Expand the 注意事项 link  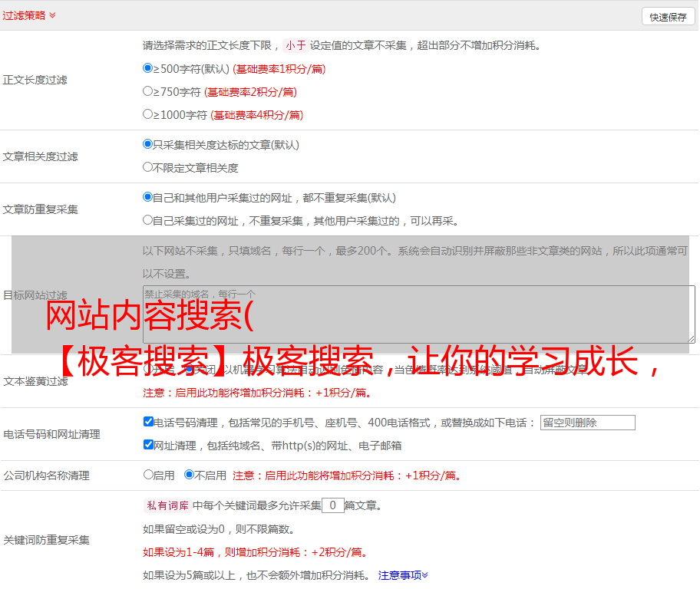[403, 575]
